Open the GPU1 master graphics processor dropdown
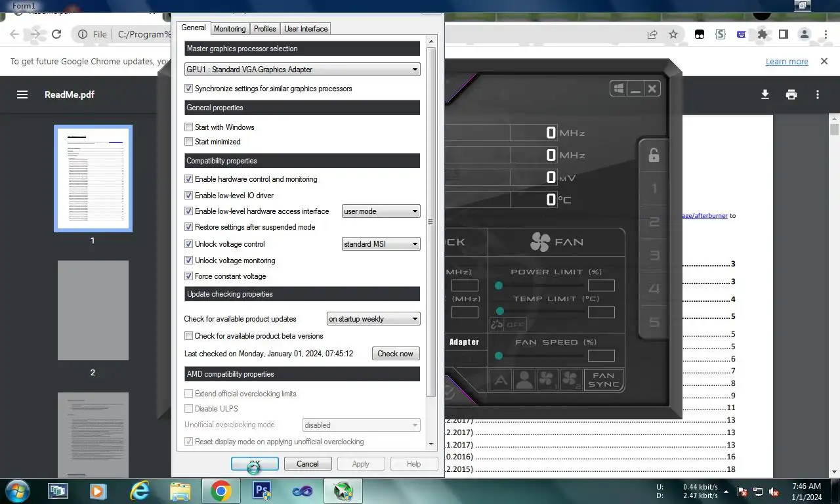 303,70
